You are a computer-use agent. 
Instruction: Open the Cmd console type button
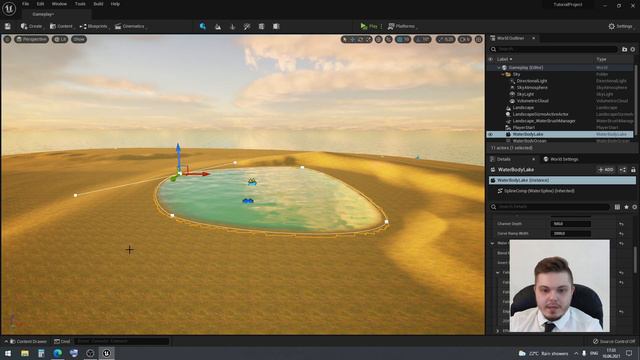pos(62,341)
